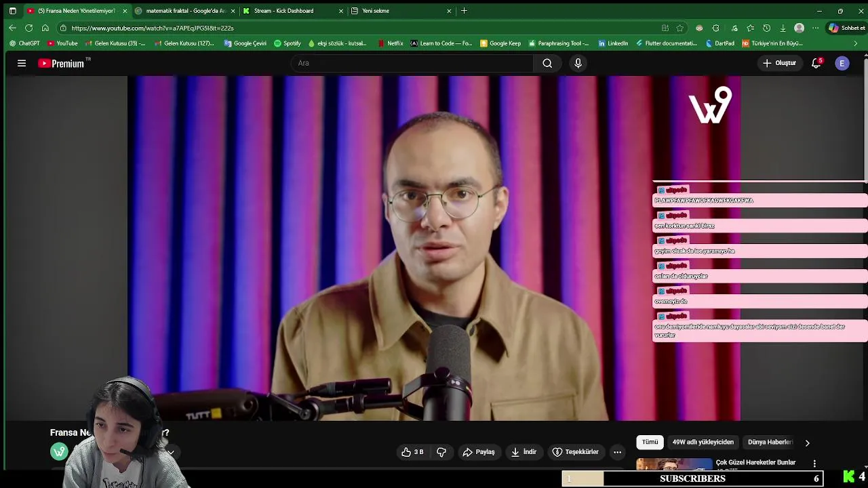Click the Oluştur create button

coord(779,63)
